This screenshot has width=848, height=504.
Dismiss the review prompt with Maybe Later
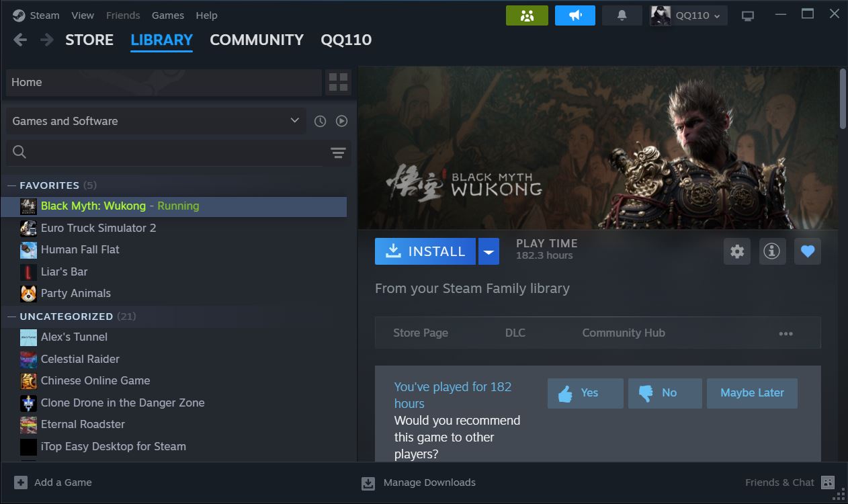[752, 393]
